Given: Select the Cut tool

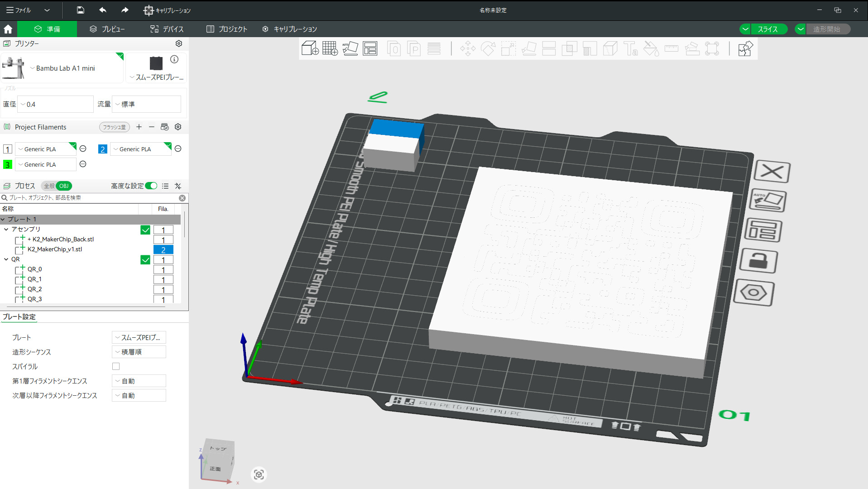Looking at the screenshot, I should [x=549, y=48].
